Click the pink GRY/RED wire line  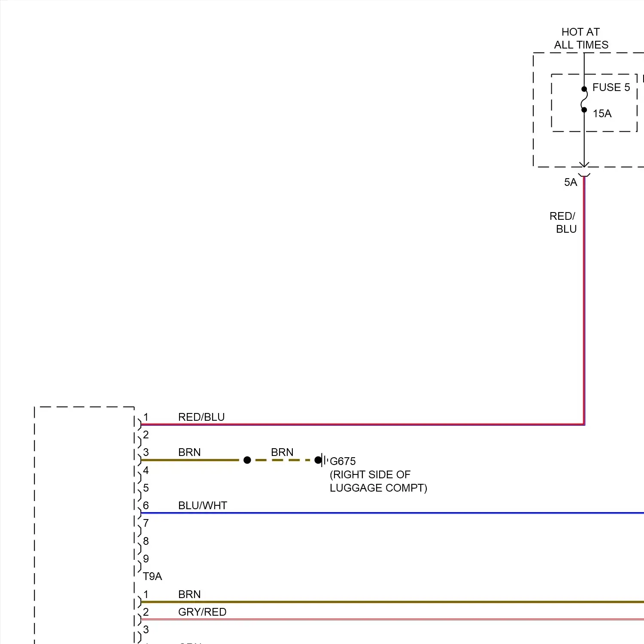pos(392,620)
